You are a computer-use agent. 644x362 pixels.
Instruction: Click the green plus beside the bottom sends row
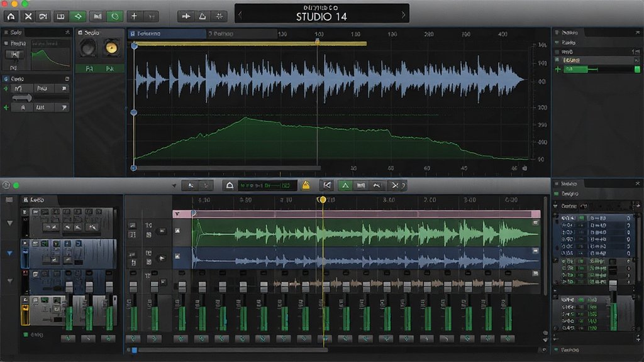point(6,107)
